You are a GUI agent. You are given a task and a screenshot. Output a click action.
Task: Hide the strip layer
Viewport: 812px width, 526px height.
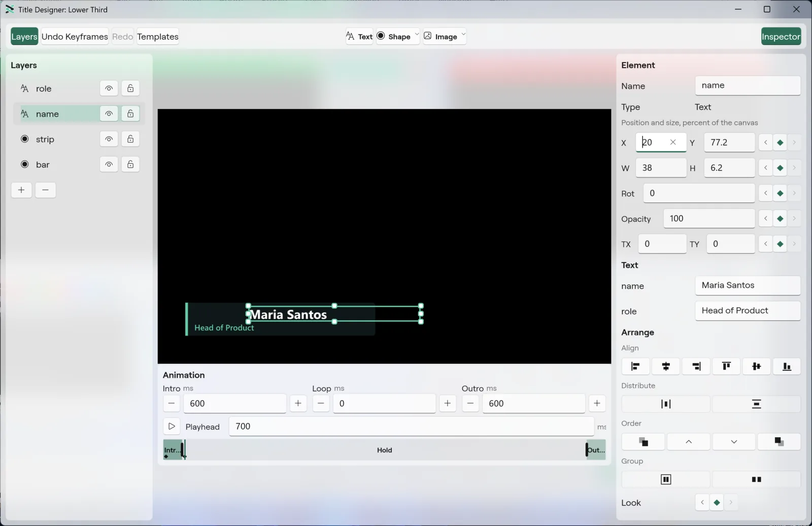pos(109,139)
